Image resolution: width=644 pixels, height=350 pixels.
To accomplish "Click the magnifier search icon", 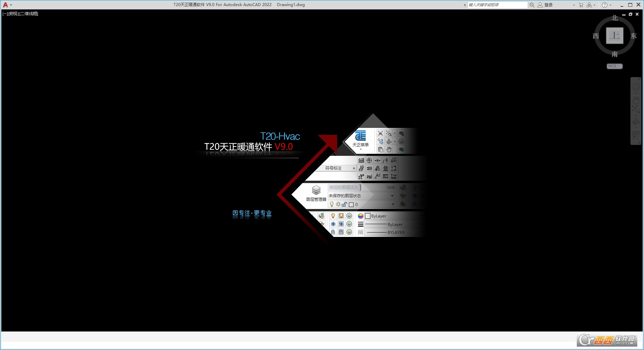I will (532, 5).
